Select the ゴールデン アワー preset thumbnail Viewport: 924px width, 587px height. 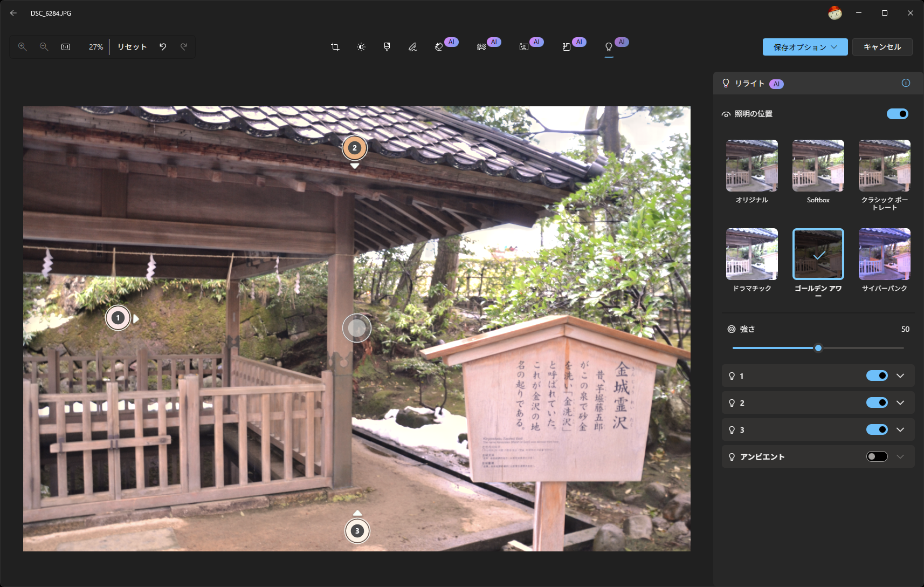coord(818,254)
